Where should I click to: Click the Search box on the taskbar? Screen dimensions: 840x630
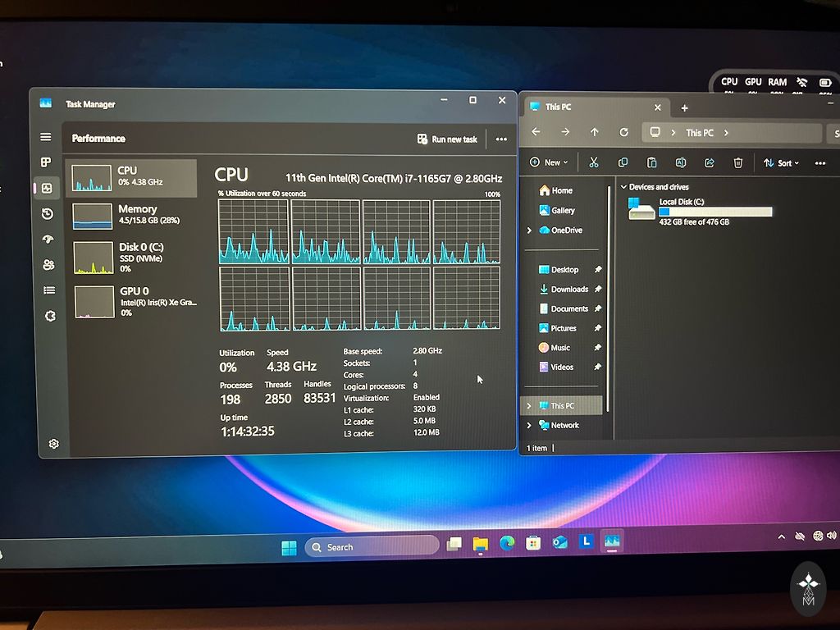click(x=372, y=547)
